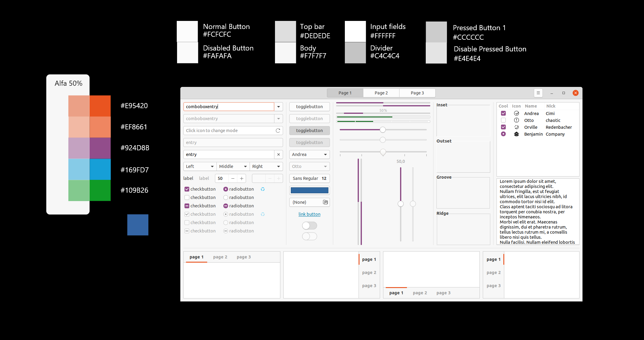Open the Andrea combo box
The height and width of the screenshot is (340, 644).
click(309, 154)
